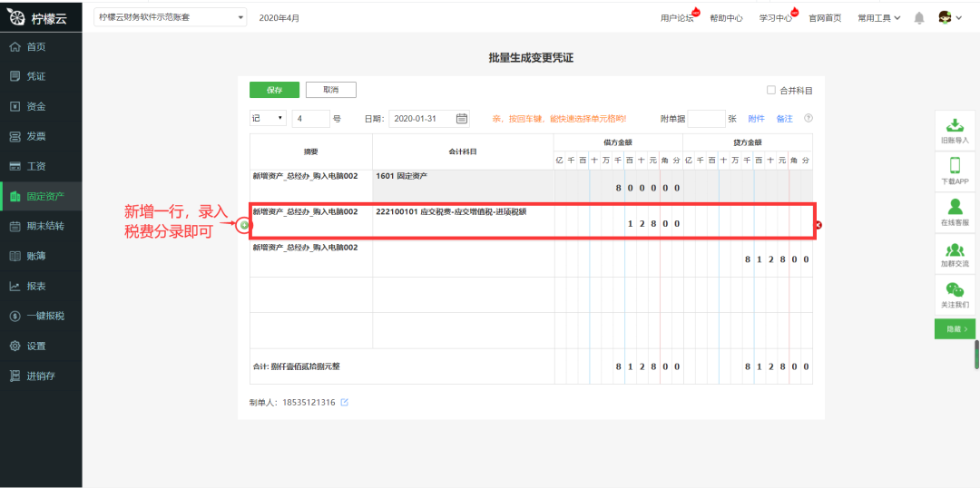Open the 工资 payroll sidebar item
The height and width of the screenshot is (488, 980).
coord(41,167)
